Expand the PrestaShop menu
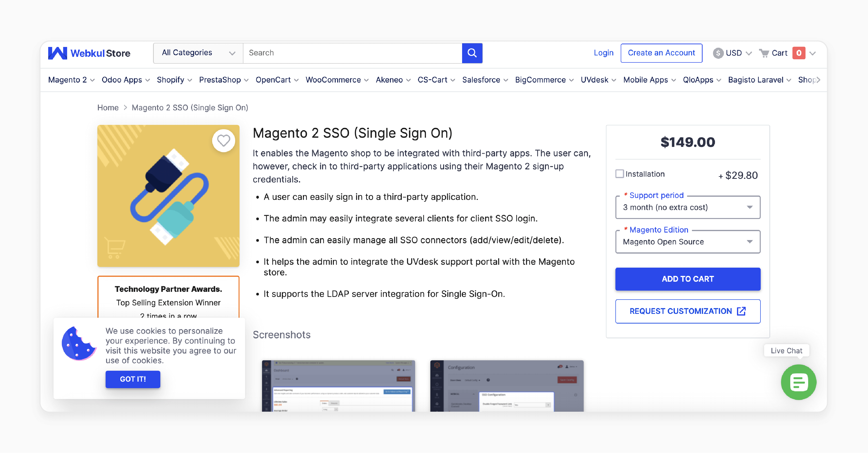 [224, 80]
